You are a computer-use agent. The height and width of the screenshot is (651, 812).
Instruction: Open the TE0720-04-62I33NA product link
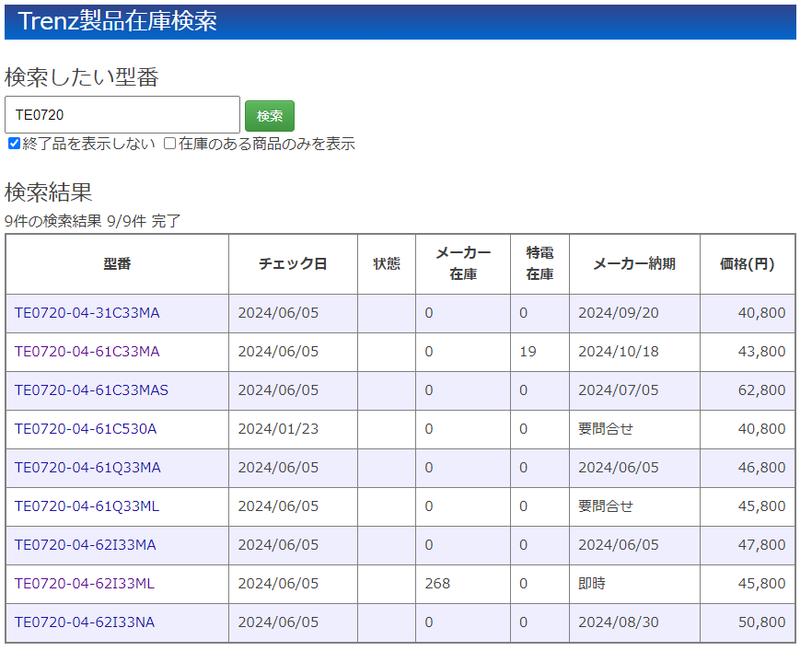[85, 622]
